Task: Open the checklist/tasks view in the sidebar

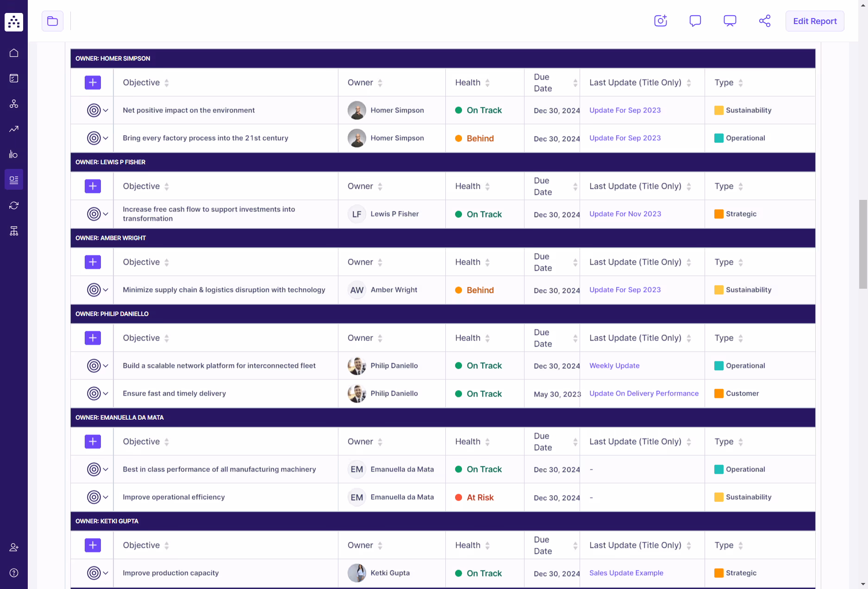Action: point(13,78)
